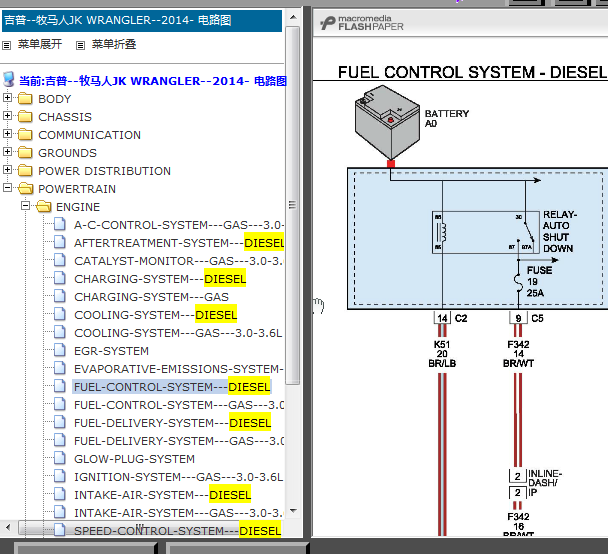Expand the CHASSIS tree node

pyautogui.click(x=7, y=116)
